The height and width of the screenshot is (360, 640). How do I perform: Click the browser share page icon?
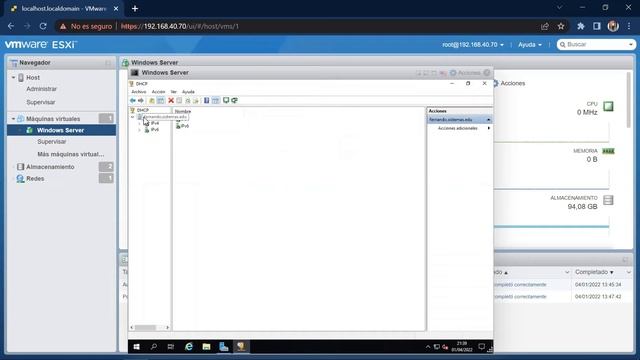pos(545,26)
